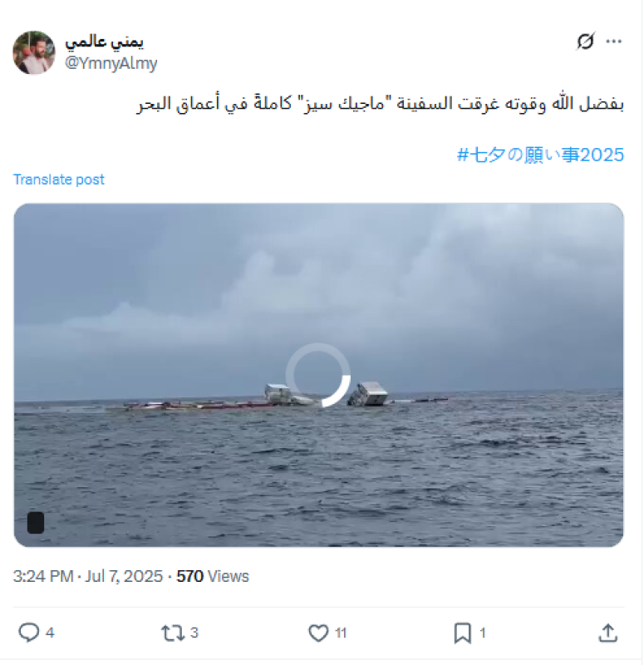Click the 570 Views count
The width and height of the screenshot is (644, 665).
tap(213, 576)
